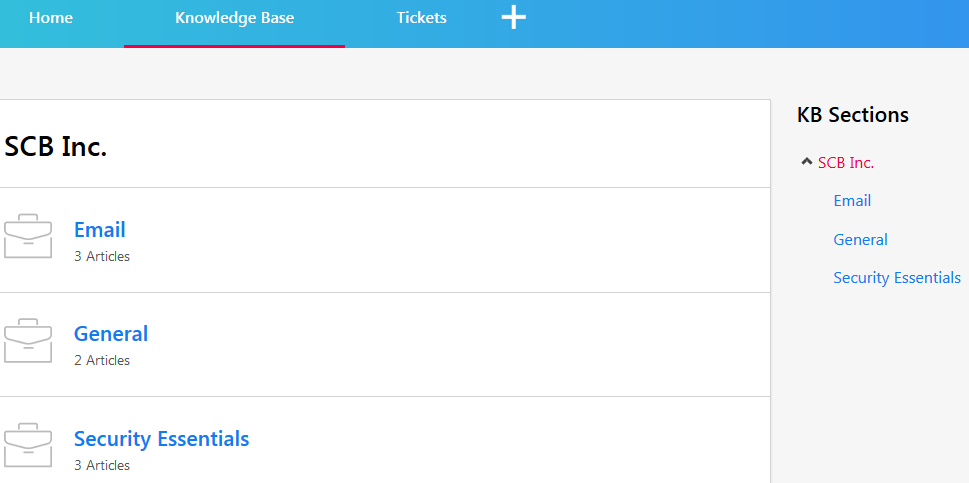Click the briefcase icon beside Email
Image resolution: width=969 pixels, height=483 pixels.
coord(28,236)
